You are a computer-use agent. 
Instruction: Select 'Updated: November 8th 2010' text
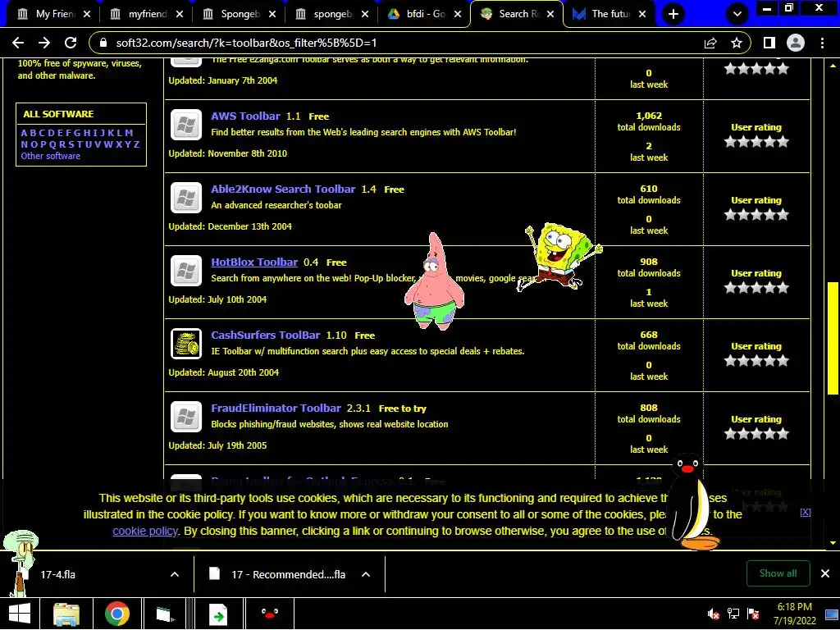[x=228, y=153]
